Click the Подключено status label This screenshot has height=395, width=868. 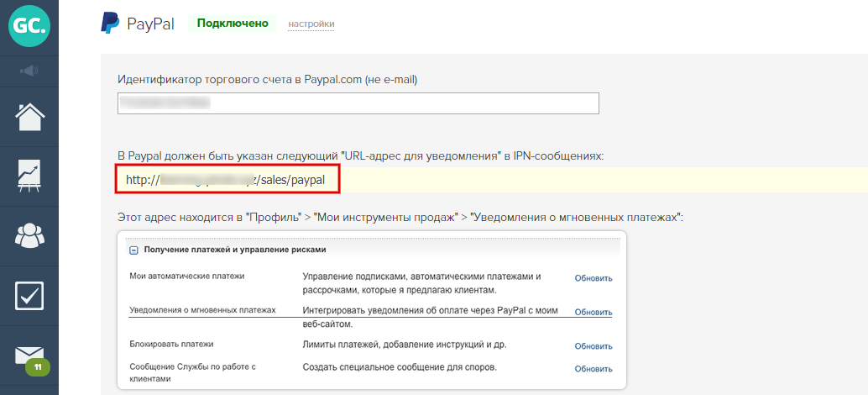233,24
